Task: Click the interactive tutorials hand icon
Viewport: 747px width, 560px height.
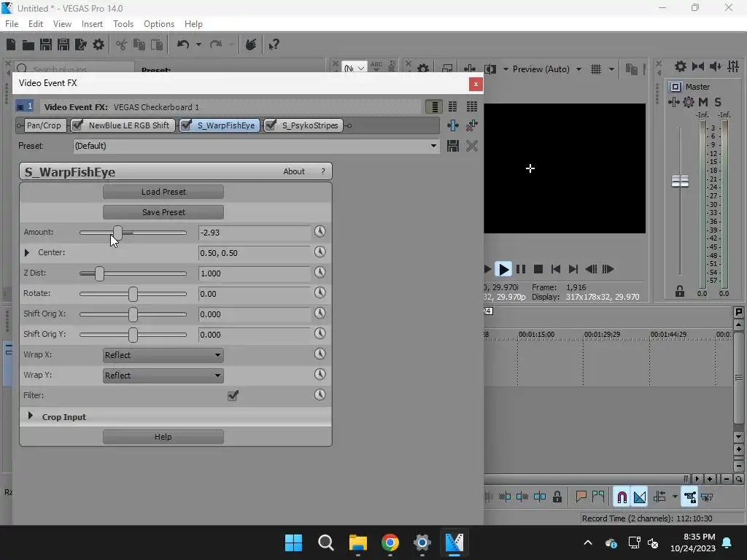Action: (251, 44)
